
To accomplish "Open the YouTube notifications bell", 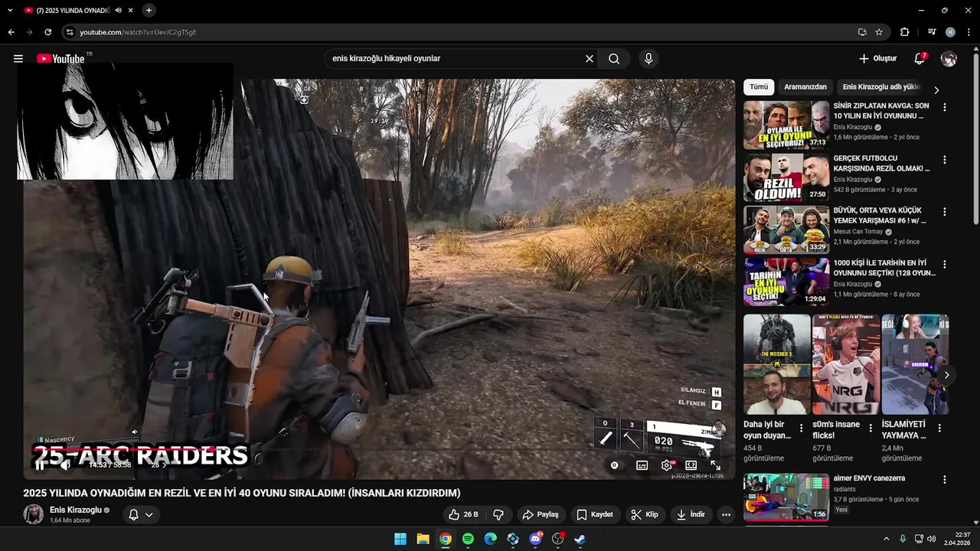I will click(920, 59).
